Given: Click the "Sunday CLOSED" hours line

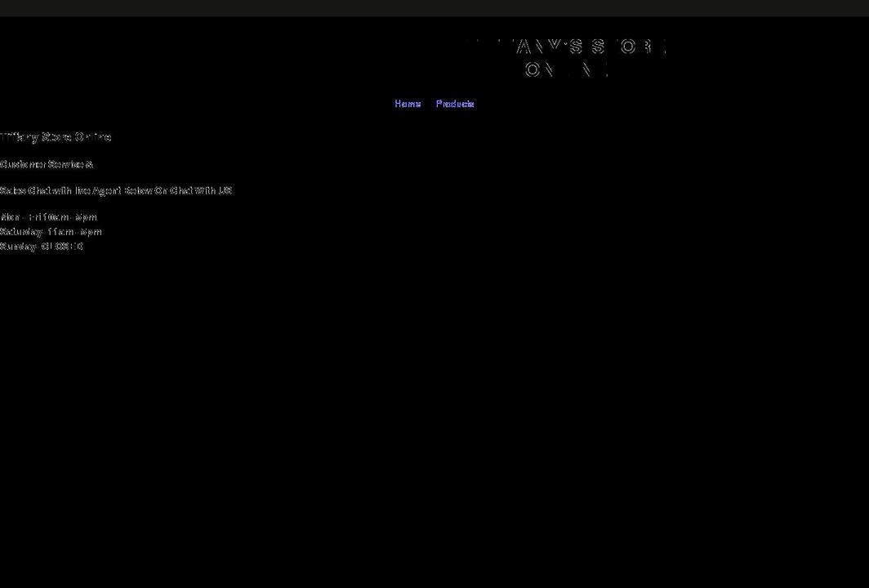Looking at the screenshot, I should click(x=42, y=246).
